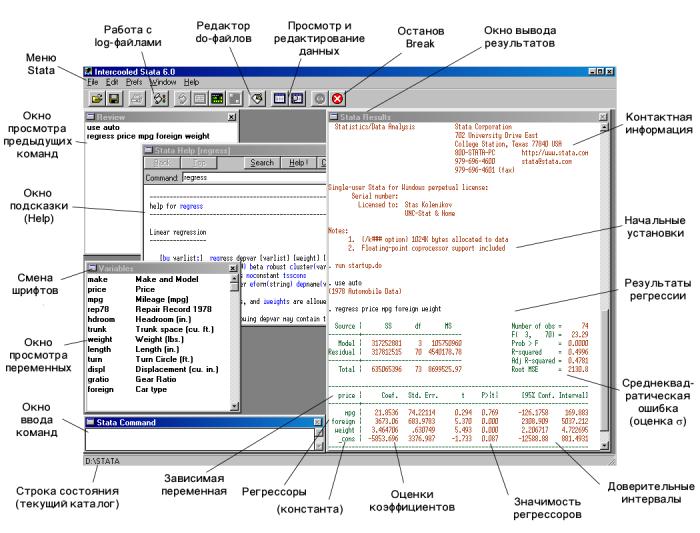The image size is (700, 533).
Task: Select the hdroom variable row
Action: click(158, 320)
